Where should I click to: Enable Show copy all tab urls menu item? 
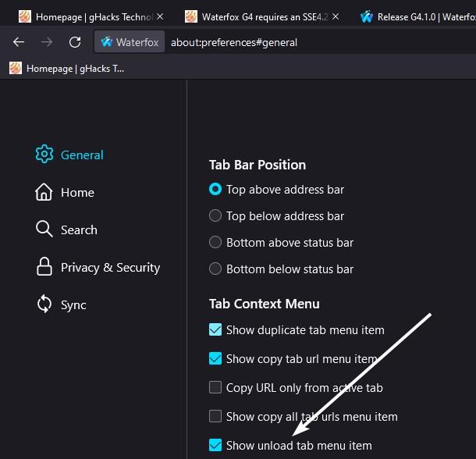[215, 416]
